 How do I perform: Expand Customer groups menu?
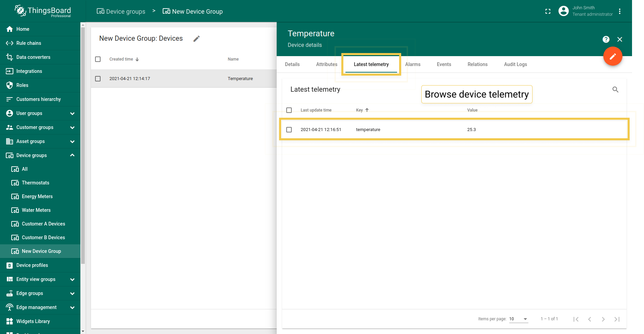(x=72, y=127)
